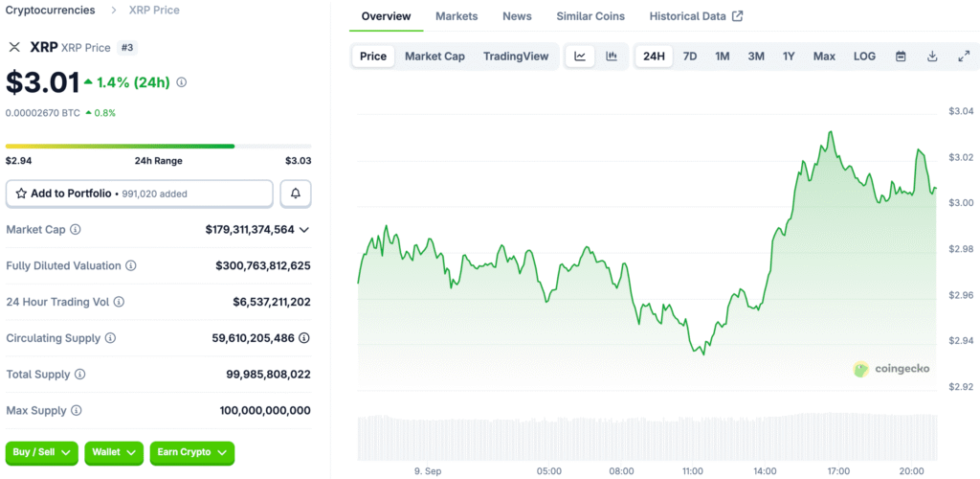
Task: Expand the Market Cap value chevron
Action: [x=304, y=230]
